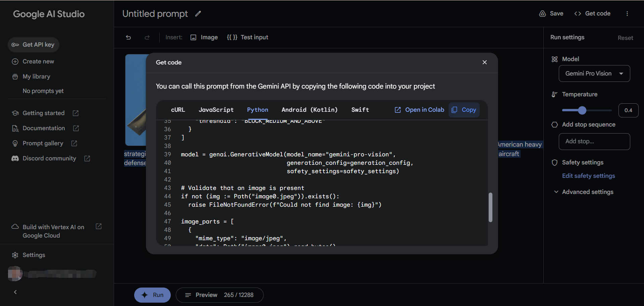Click 'No prompts yet' text in library

(43, 91)
